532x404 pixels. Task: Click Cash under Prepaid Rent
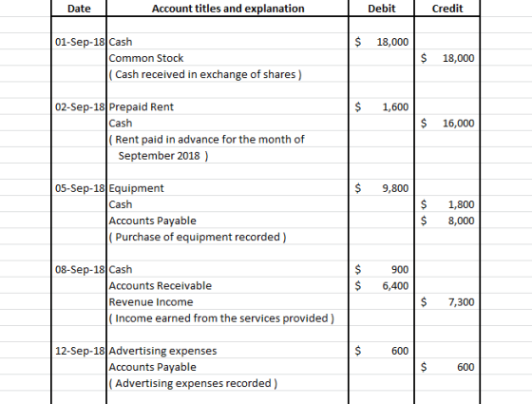point(121,123)
